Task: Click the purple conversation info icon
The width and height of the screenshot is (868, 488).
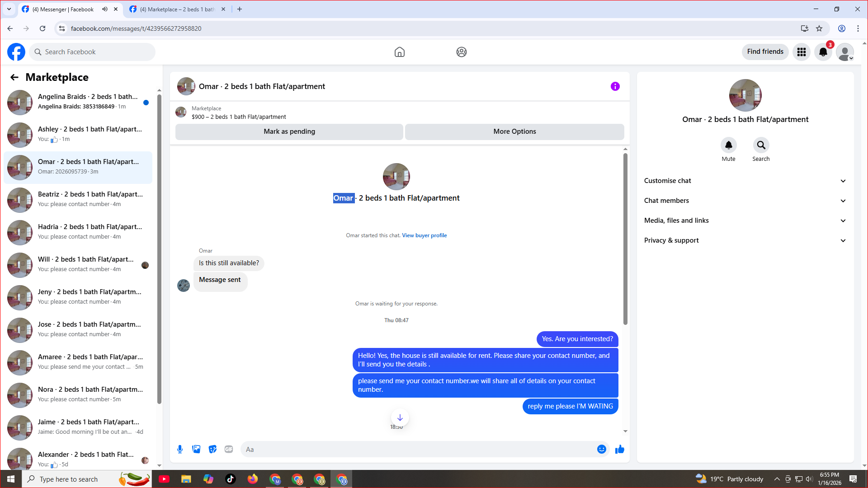Action: (615, 86)
